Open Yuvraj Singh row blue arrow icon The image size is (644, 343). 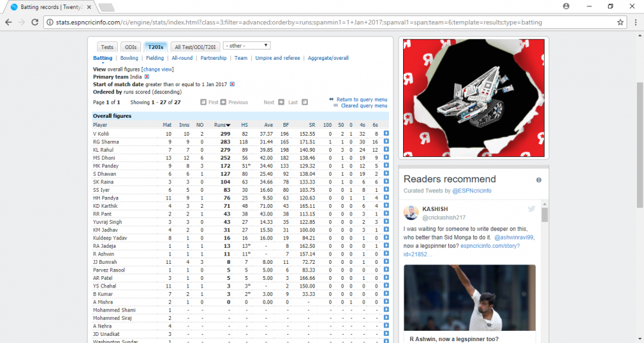386,221
